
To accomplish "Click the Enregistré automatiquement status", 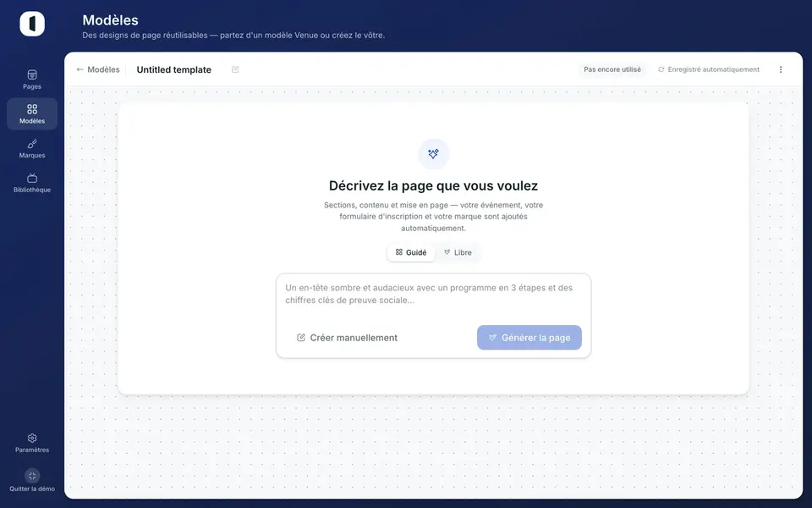I will click(709, 69).
